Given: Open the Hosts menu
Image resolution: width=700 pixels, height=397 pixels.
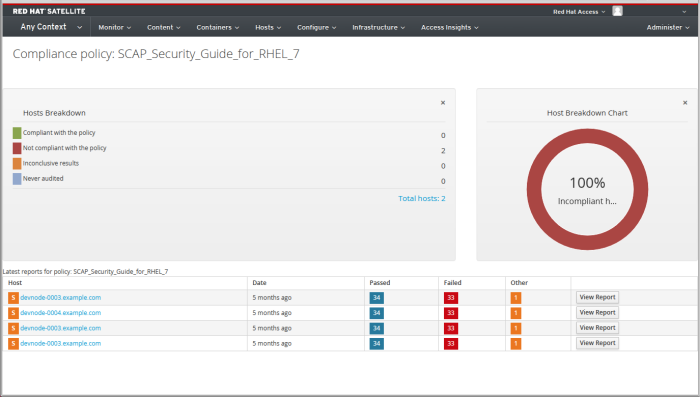Looking at the screenshot, I should coord(268,27).
